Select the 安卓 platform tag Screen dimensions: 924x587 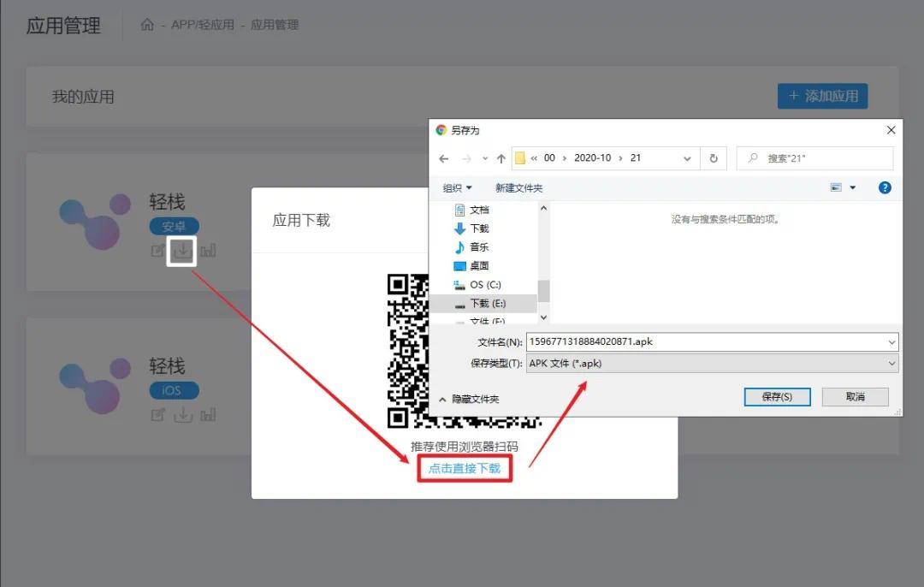(174, 226)
